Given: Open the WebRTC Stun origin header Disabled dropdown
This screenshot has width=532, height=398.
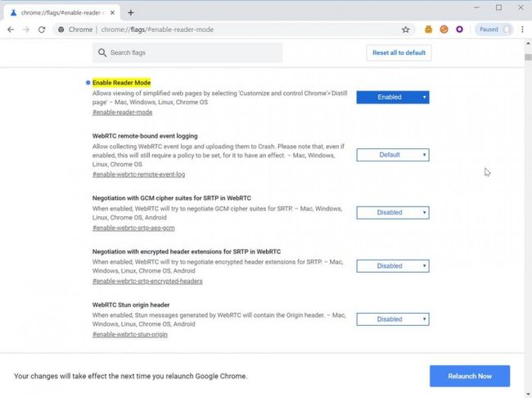Looking at the screenshot, I should pos(393,319).
